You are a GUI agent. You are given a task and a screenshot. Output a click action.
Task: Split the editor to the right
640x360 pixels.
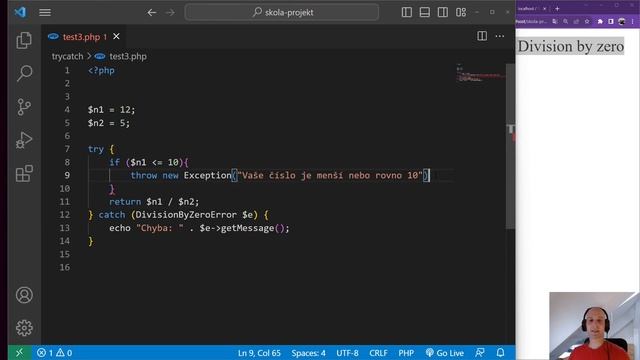pyautogui.click(x=482, y=36)
